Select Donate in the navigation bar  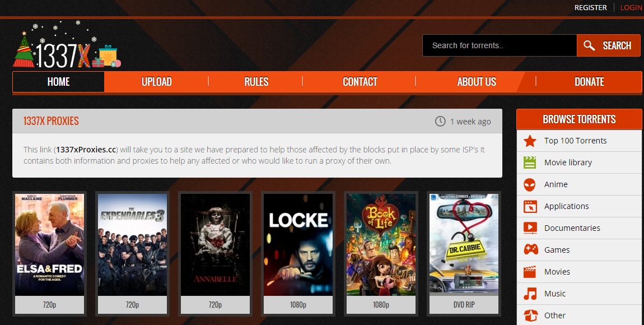(x=589, y=82)
